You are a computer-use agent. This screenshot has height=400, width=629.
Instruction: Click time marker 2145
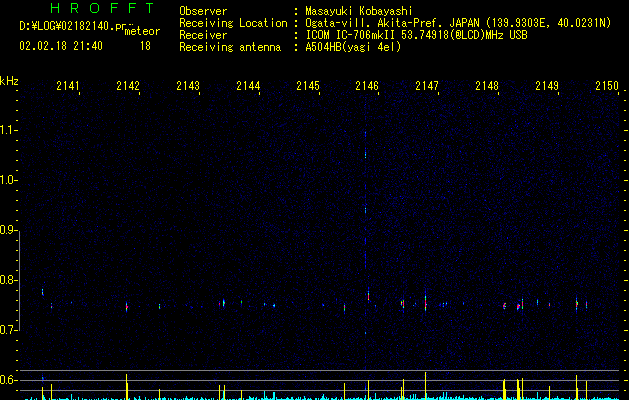pyautogui.click(x=308, y=85)
